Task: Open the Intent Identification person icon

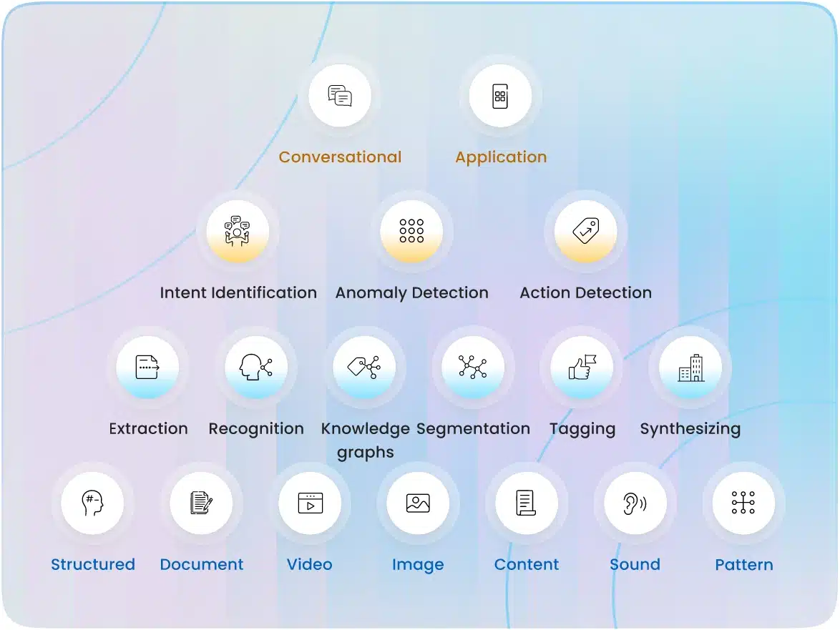Action: [238, 231]
